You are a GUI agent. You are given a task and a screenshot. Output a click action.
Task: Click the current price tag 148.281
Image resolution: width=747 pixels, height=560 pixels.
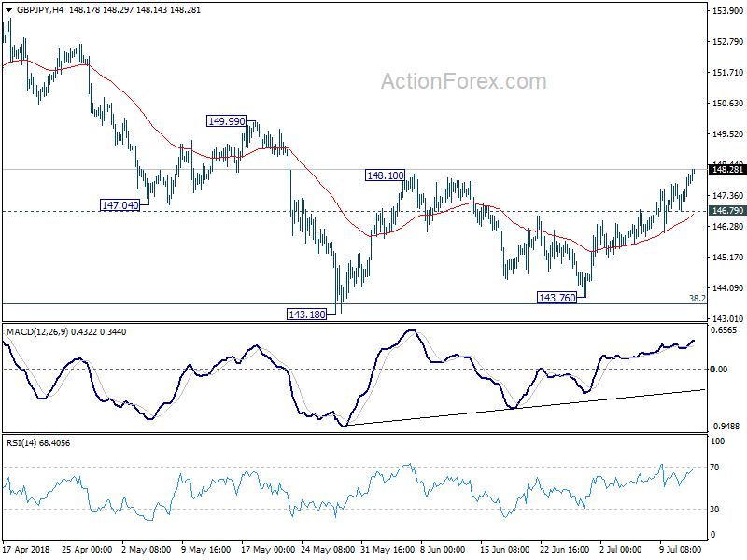point(727,170)
